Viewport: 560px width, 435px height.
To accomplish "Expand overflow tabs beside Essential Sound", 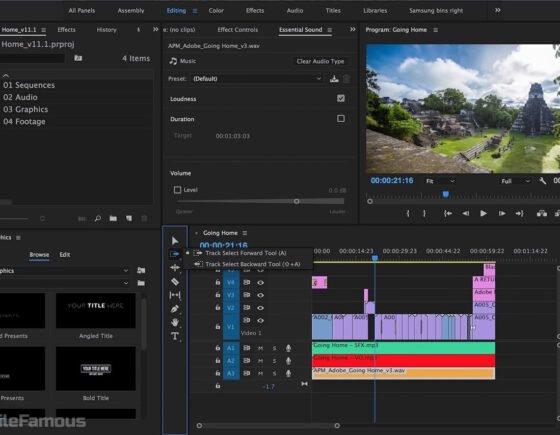I will click(x=352, y=29).
